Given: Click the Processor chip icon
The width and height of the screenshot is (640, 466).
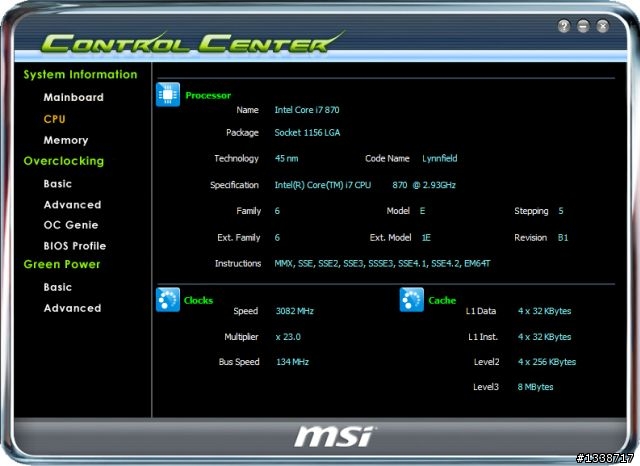Looking at the screenshot, I should (168, 95).
